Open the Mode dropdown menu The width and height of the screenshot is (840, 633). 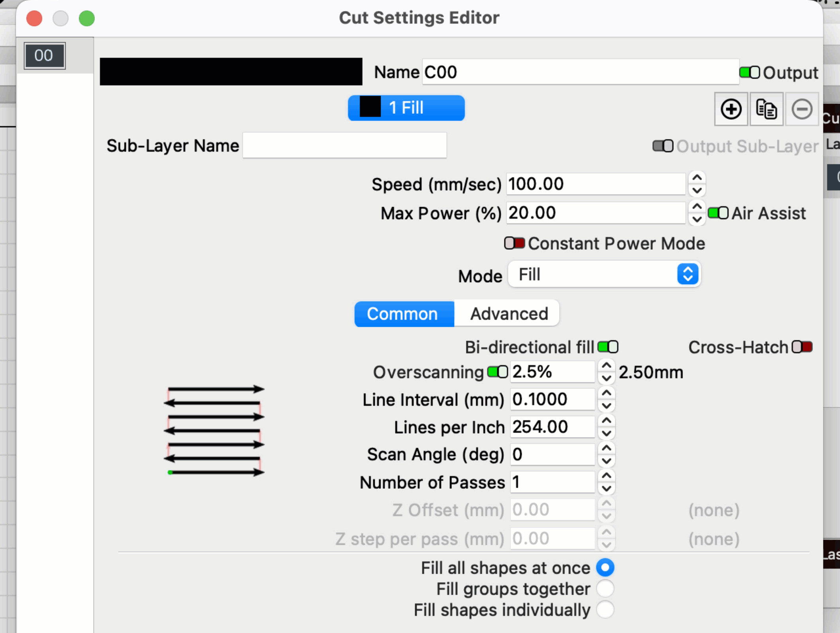(x=604, y=274)
